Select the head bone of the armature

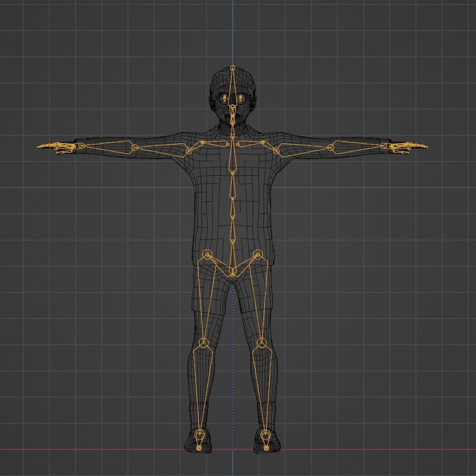pos(233,87)
